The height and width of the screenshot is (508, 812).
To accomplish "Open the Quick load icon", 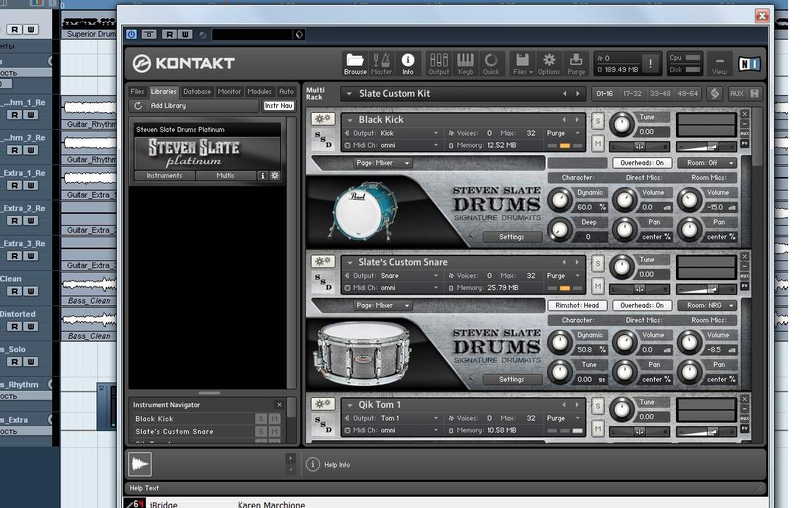I will [491, 63].
